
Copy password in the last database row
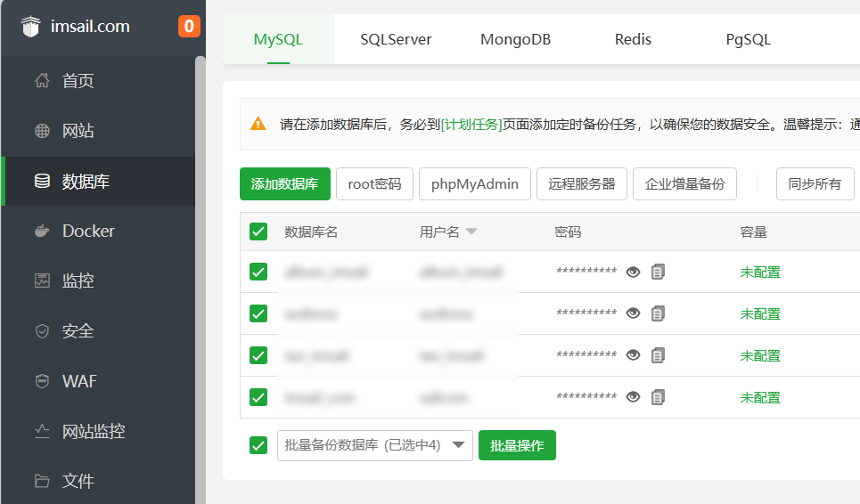658,397
